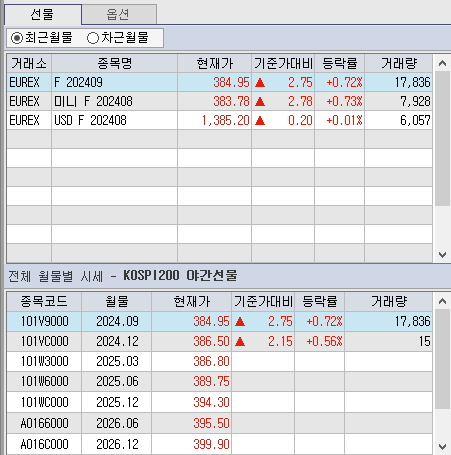Select the 101W3000 code row
This screenshot has width=451, height=455.
[220, 361]
